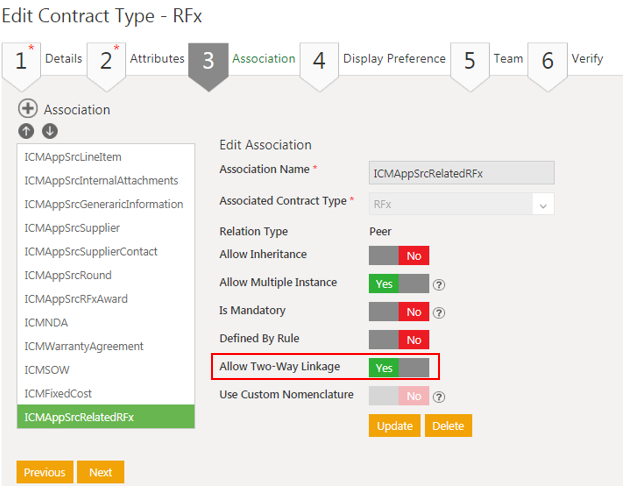The width and height of the screenshot is (627, 490).
Task: Open help icon for Allow Two-Way Linkage
Action: click(x=439, y=368)
